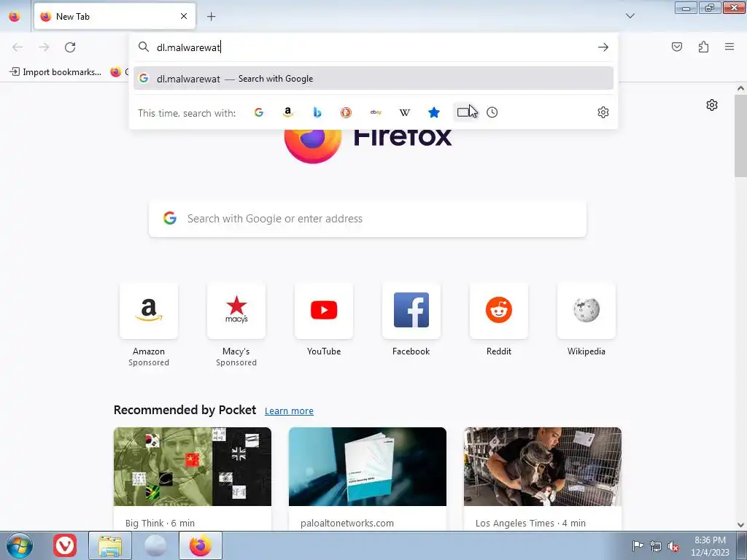Search this time with Wikipedia icon
Image resolution: width=747 pixels, height=560 pixels.
404,112
